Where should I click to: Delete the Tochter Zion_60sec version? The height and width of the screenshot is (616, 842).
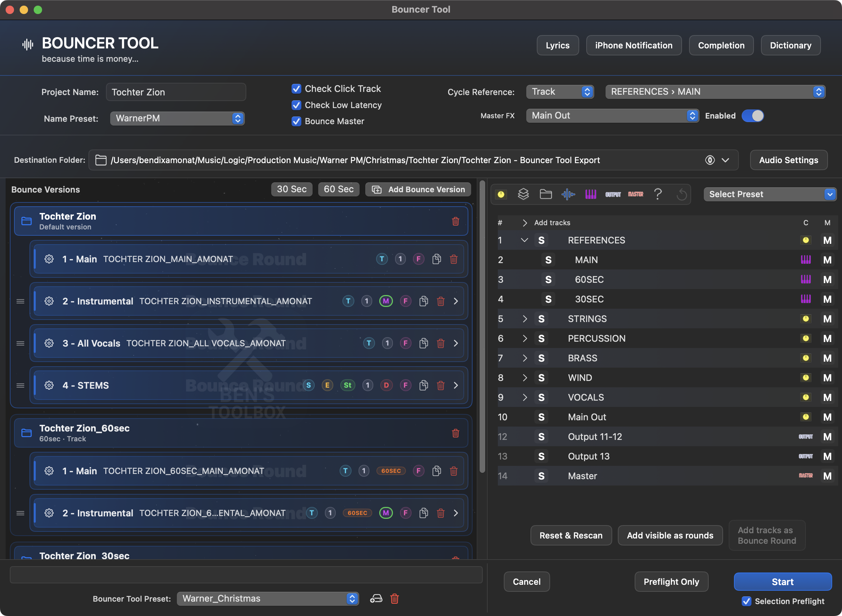click(455, 433)
